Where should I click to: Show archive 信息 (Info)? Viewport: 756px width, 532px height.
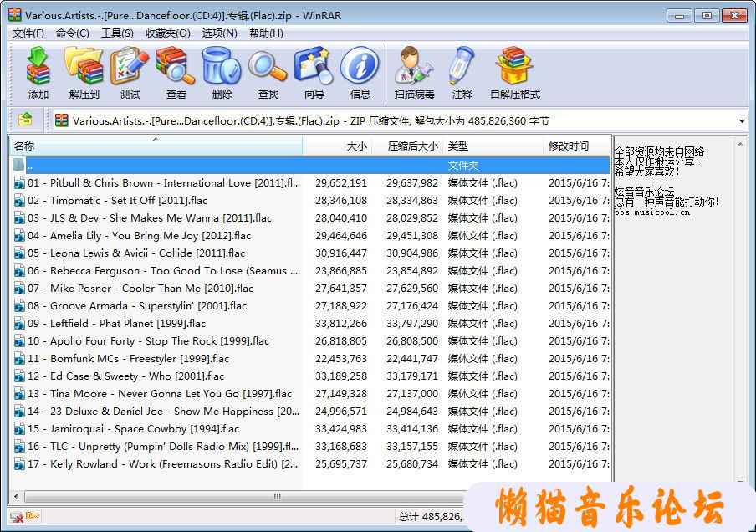pyautogui.click(x=360, y=73)
